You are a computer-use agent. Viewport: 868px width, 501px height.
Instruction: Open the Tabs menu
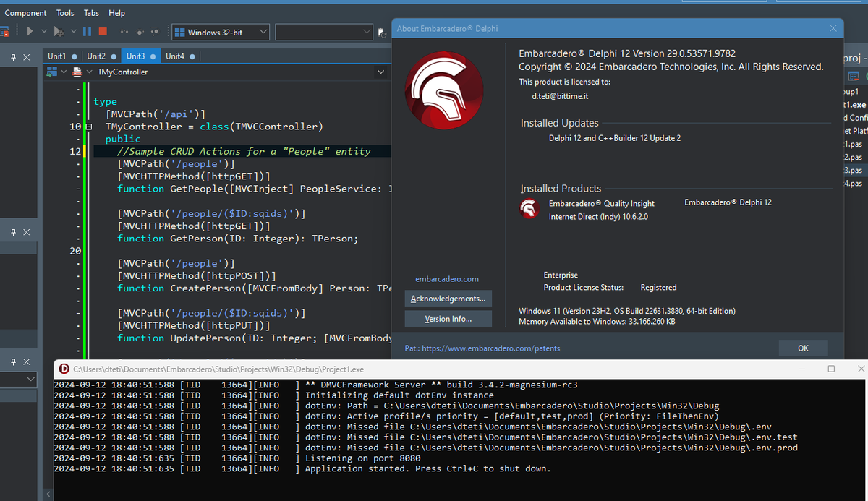[91, 13]
